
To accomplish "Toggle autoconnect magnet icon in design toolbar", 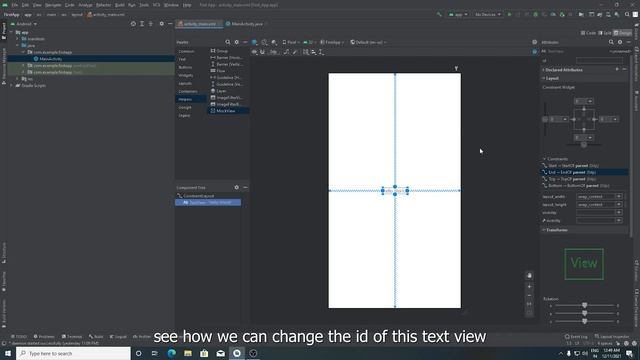I will tap(262, 52).
